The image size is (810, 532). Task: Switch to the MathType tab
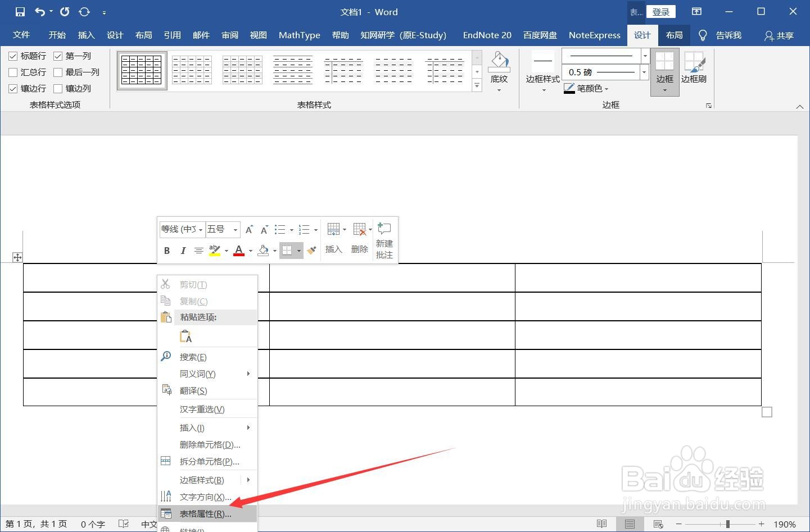point(300,35)
